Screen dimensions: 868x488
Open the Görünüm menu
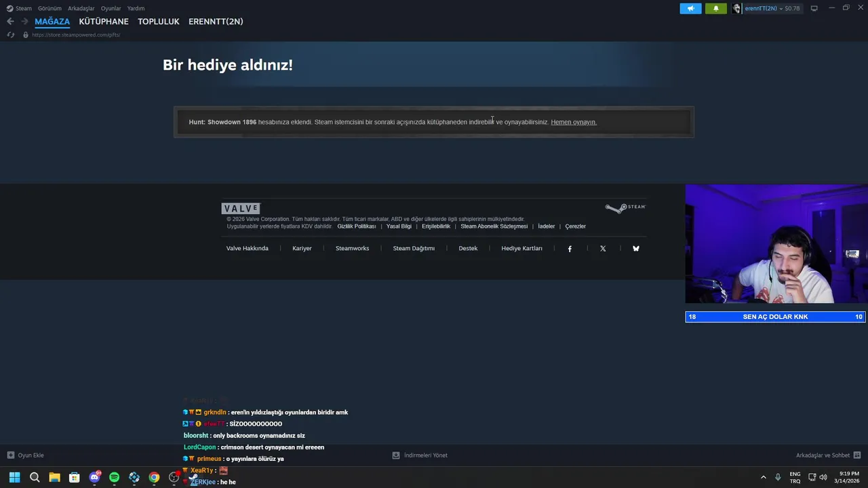pos(50,8)
